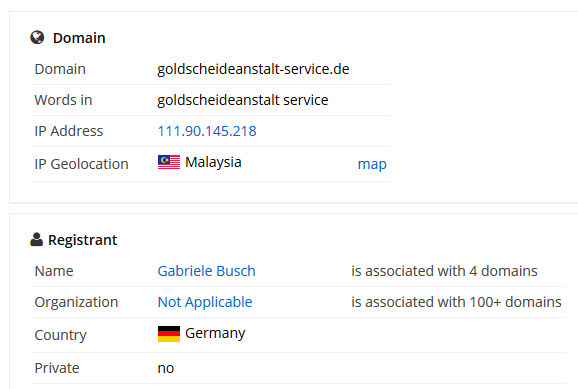Open the Gabriele Busch registrant link
This screenshot has width=578, height=389.
point(206,271)
